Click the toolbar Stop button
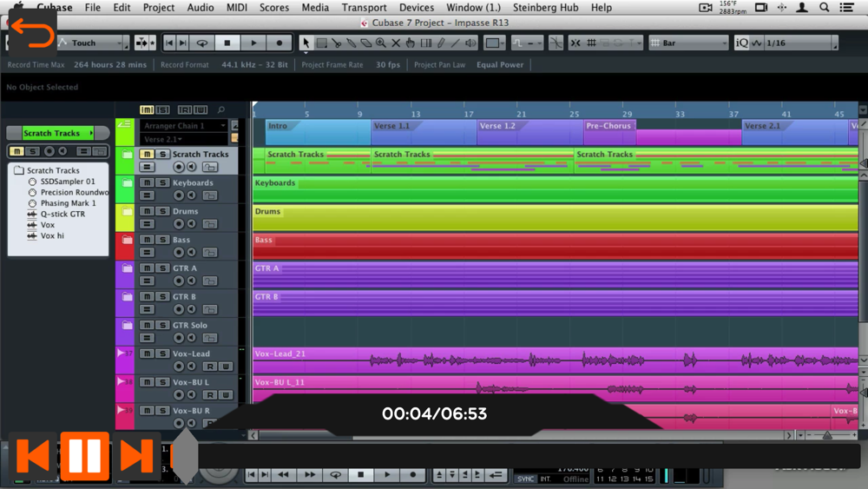The width and height of the screenshot is (868, 489). coord(227,43)
